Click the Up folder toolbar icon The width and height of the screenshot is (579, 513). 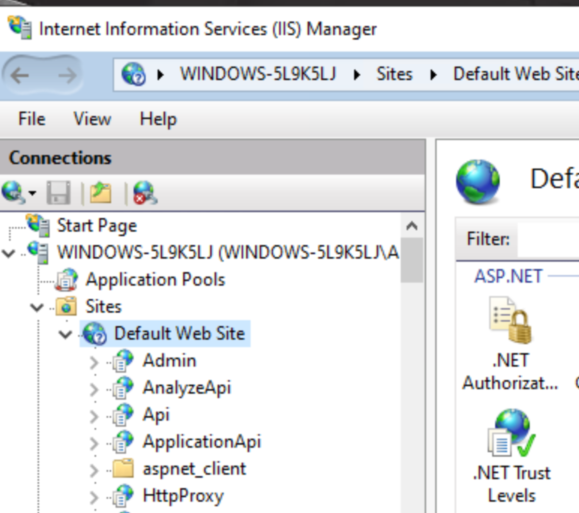click(100, 192)
